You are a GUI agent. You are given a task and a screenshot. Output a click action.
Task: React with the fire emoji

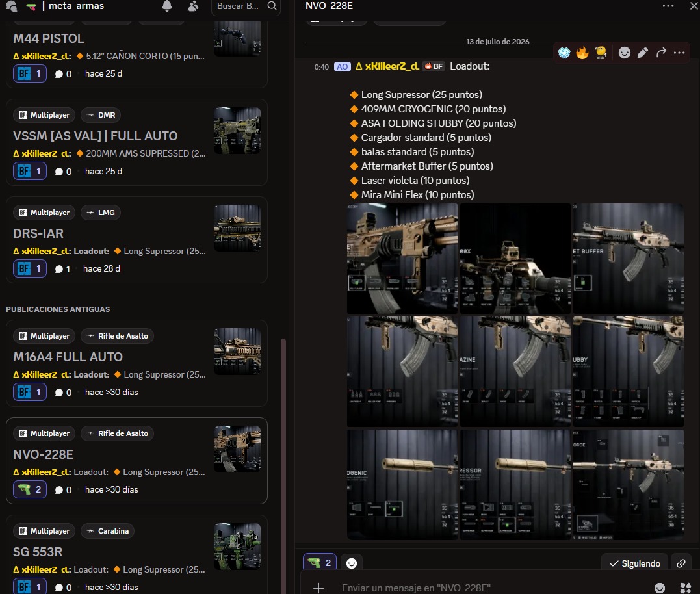pos(582,53)
